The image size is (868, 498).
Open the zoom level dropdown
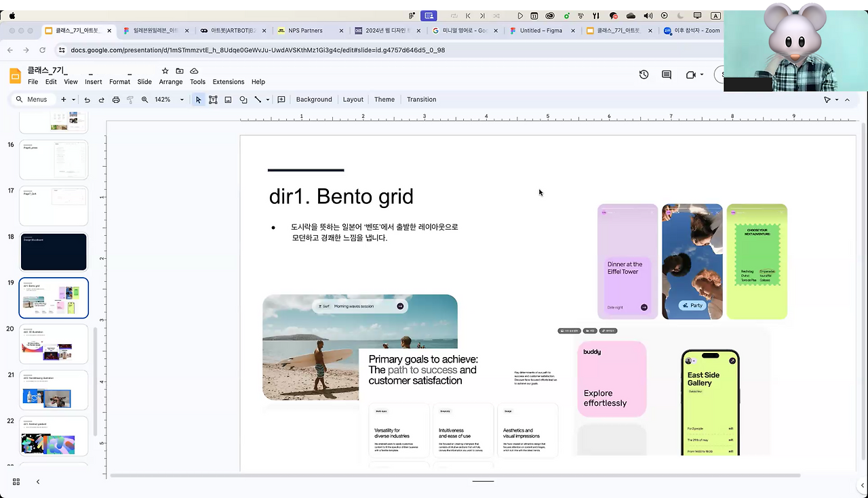pyautogui.click(x=181, y=100)
